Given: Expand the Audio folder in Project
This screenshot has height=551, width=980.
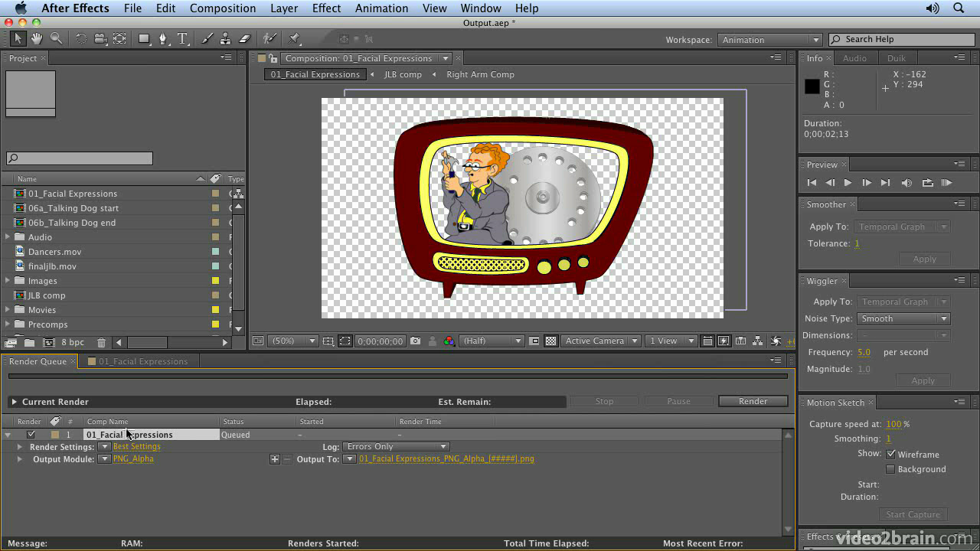Looking at the screenshot, I should coord(8,237).
